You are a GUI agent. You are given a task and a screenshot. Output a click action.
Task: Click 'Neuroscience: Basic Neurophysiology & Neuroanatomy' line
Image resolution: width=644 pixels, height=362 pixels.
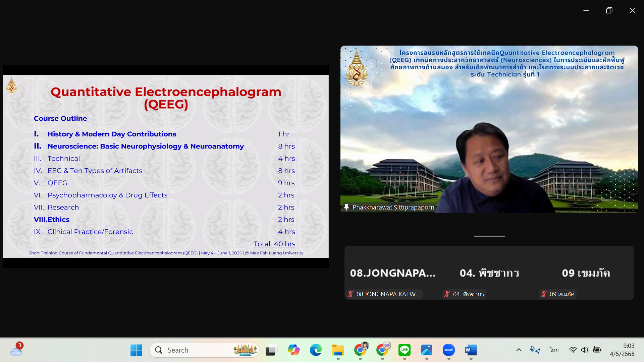(x=146, y=146)
